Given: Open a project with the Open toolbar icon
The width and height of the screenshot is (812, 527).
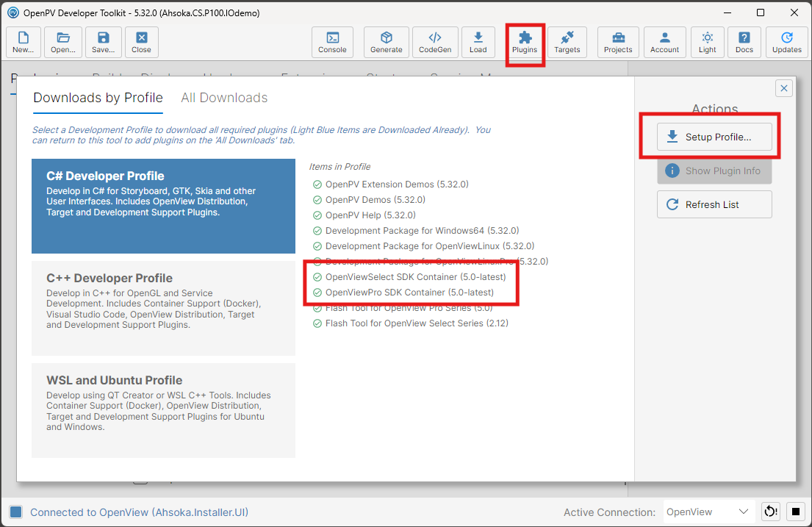Looking at the screenshot, I should [x=63, y=42].
